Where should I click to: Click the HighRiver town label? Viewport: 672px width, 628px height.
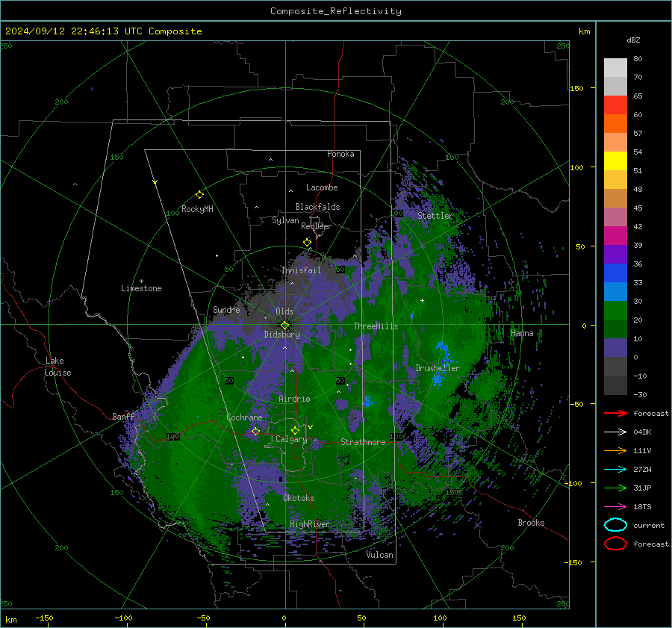pyautogui.click(x=310, y=524)
